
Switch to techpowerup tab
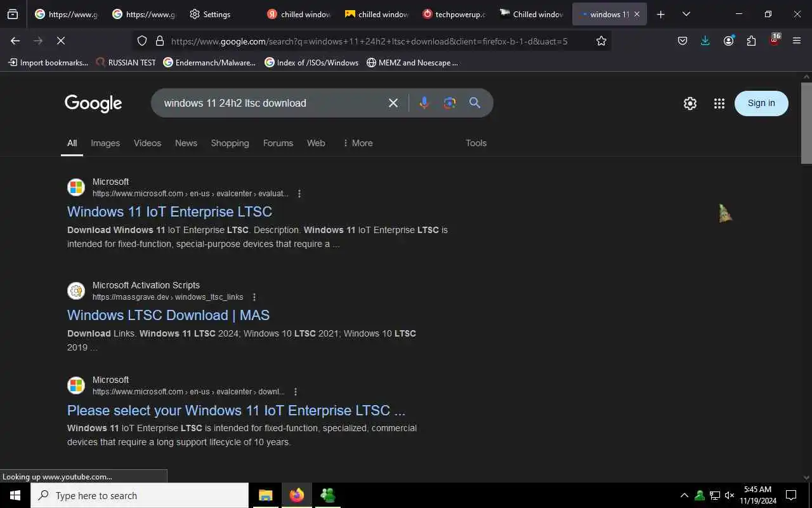click(x=454, y=14)
